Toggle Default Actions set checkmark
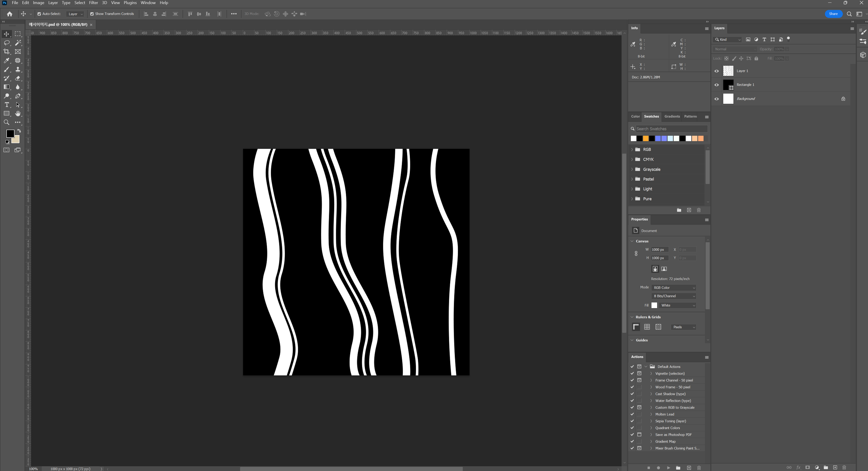This screenshot has width=868, height=471. 632,367
